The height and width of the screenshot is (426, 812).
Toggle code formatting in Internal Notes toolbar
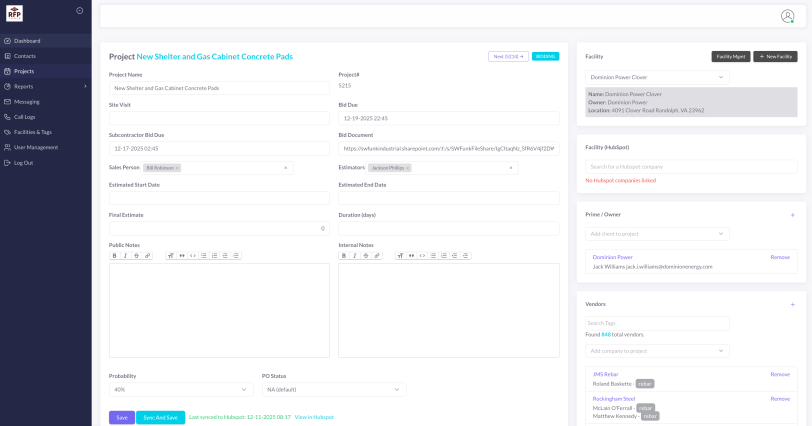tap(422, 256)
